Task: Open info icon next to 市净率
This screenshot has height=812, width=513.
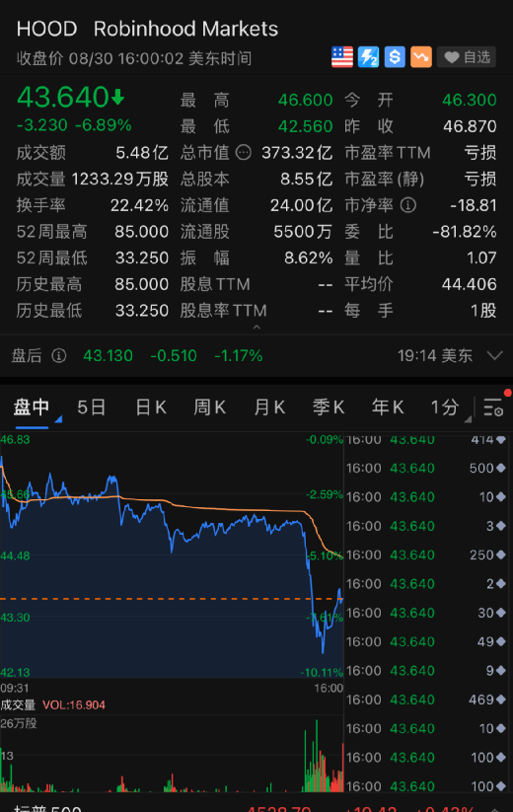Action: click(x=407, y=205)
